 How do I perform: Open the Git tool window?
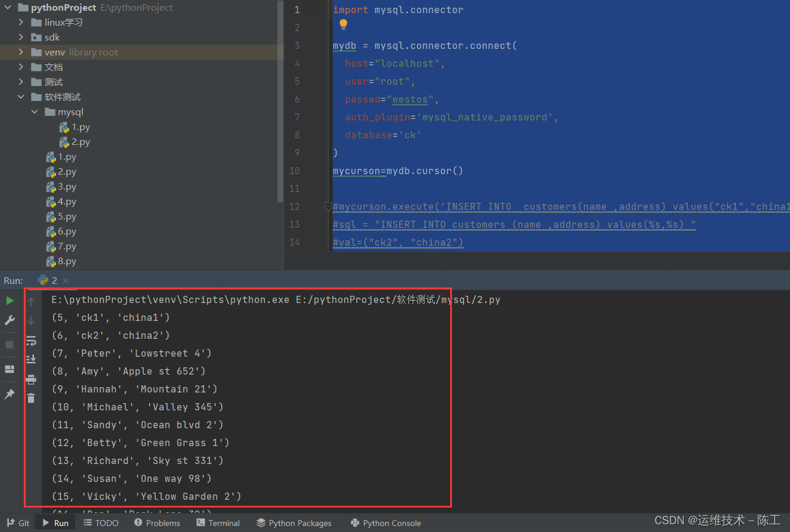tap(18, 523)
